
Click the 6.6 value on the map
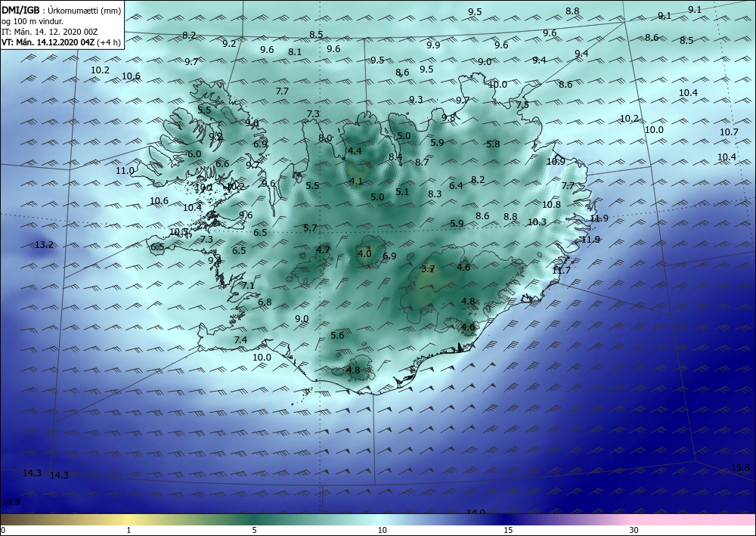pos(222,164)
